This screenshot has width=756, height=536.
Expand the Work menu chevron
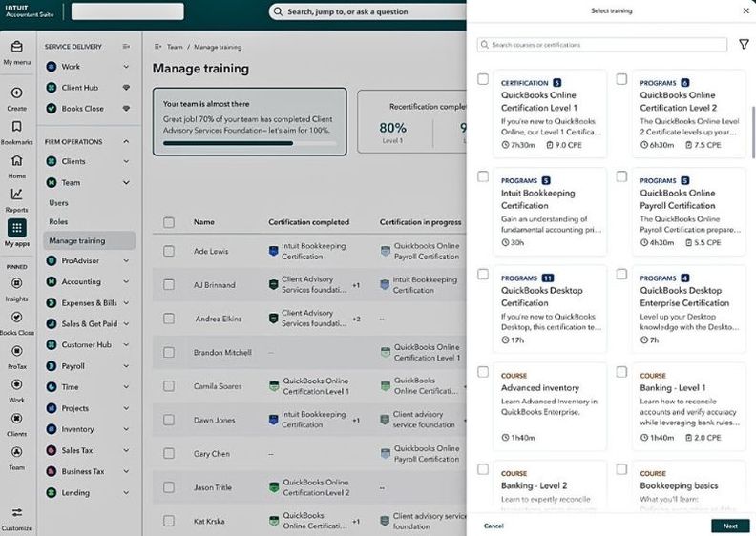[x=126, y=67]
